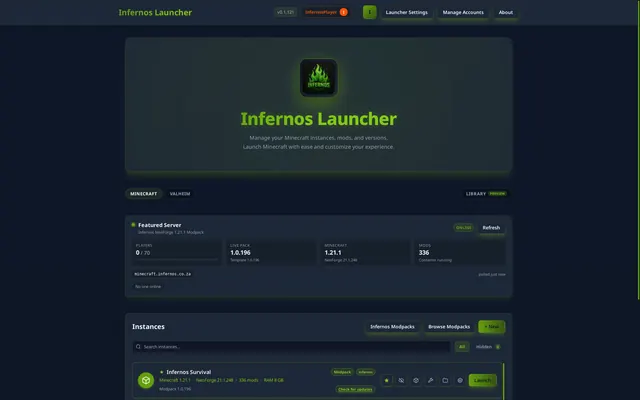
Task: Open Infernos Survival settings gear icon
Action: coord(460,380)
